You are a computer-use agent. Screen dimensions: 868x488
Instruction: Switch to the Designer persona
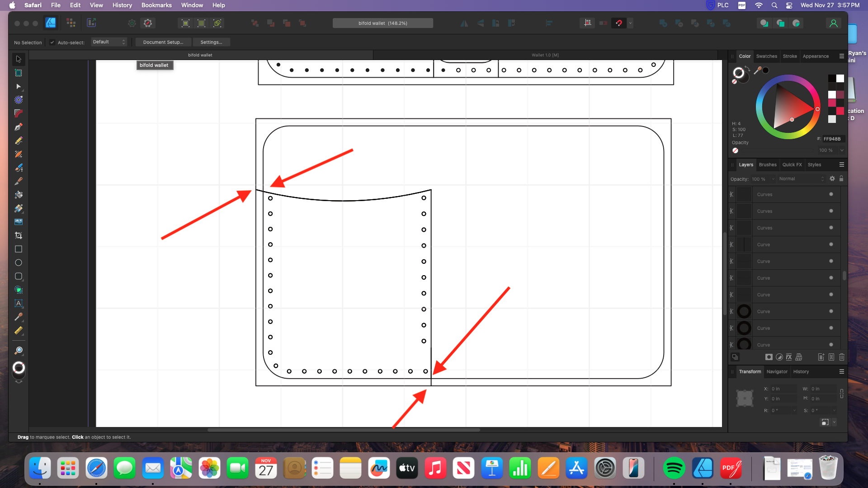click(51, 23)
